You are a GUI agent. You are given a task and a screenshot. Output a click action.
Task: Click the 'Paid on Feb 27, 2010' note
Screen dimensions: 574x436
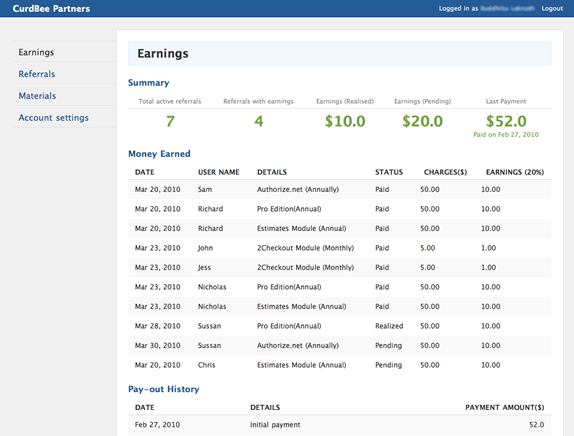point(506,135)
